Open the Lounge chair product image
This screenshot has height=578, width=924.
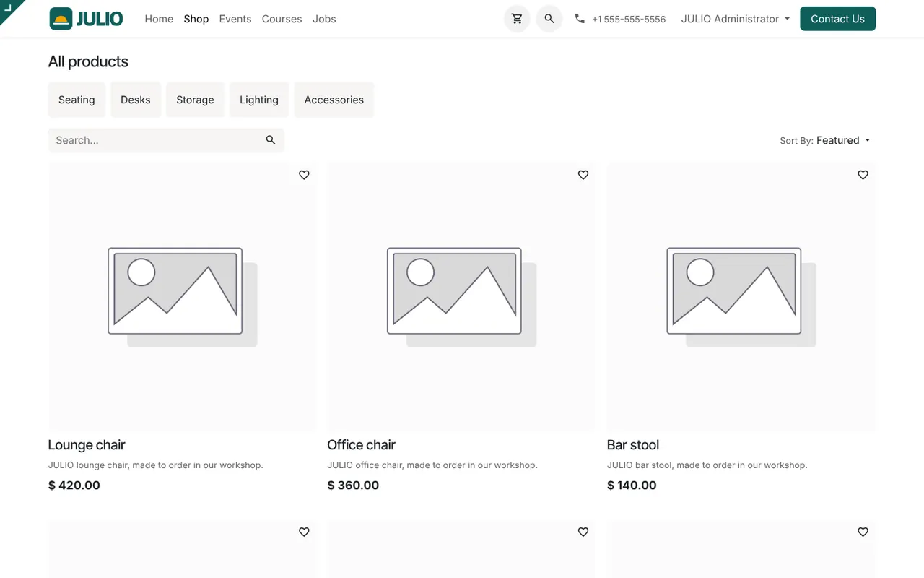(182, 296)
